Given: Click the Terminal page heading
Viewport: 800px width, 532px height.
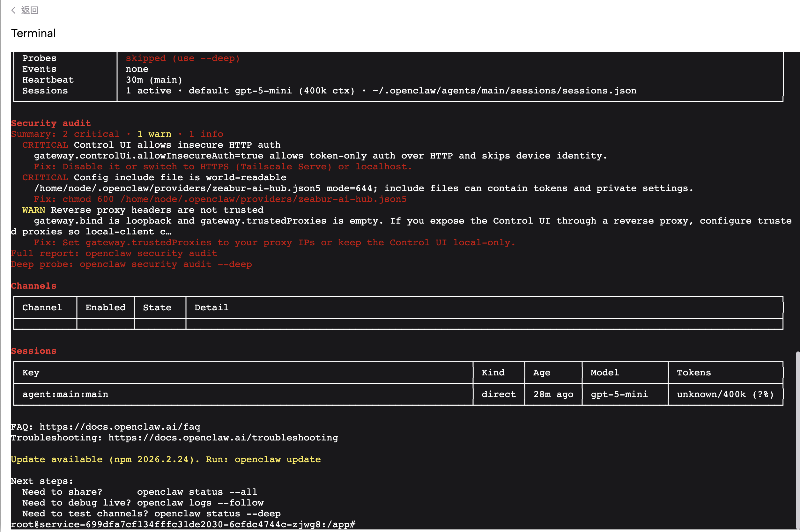Looking at the screenshot, I should pos(33,33).
